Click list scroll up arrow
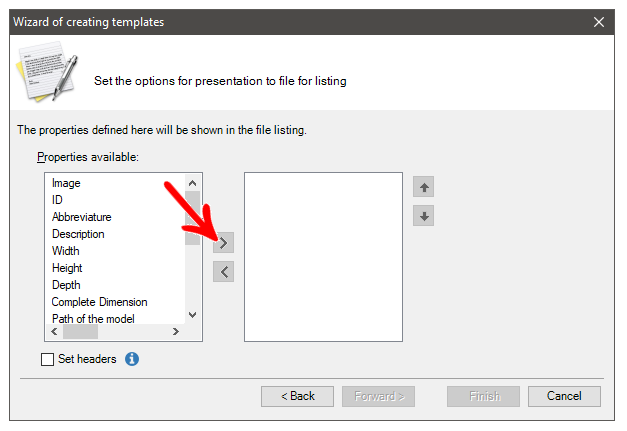The width and height of the screenshot is (627, 431). tap(192, 183)
